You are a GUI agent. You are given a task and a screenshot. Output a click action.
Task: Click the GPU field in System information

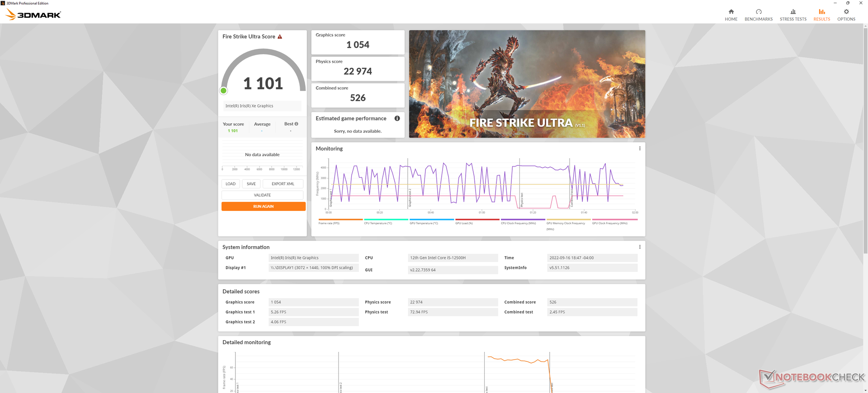tap(314, 258)
